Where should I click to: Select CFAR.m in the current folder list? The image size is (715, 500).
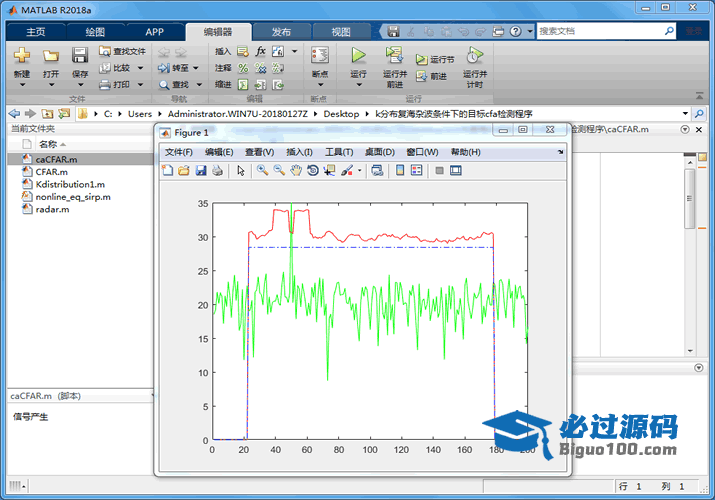click(51, 171)
